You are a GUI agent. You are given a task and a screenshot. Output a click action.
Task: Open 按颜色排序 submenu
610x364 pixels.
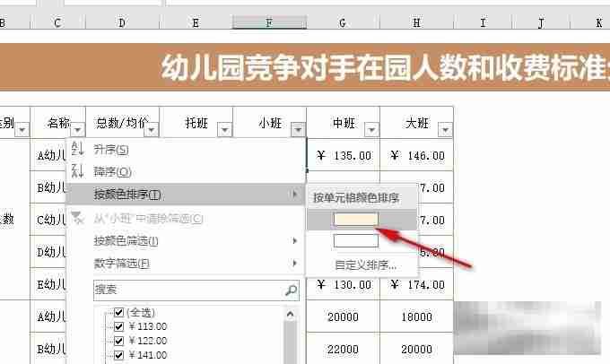click(185, 194)
